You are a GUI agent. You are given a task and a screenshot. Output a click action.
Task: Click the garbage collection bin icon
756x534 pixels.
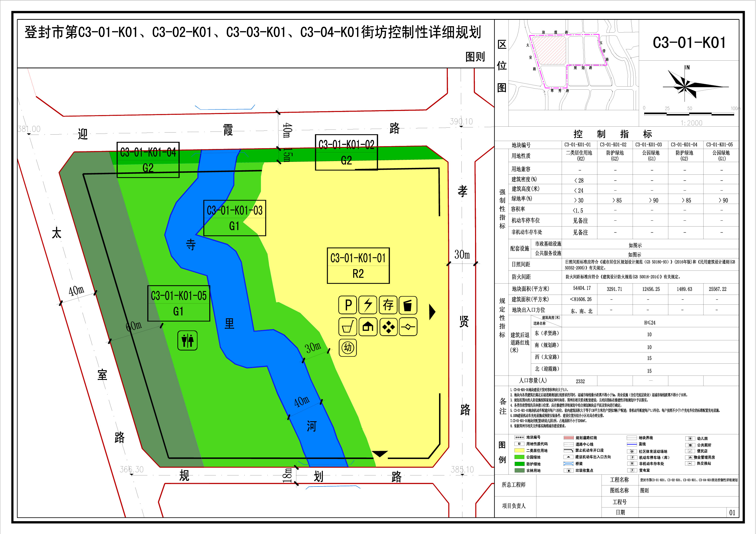[x=408, y=305]
